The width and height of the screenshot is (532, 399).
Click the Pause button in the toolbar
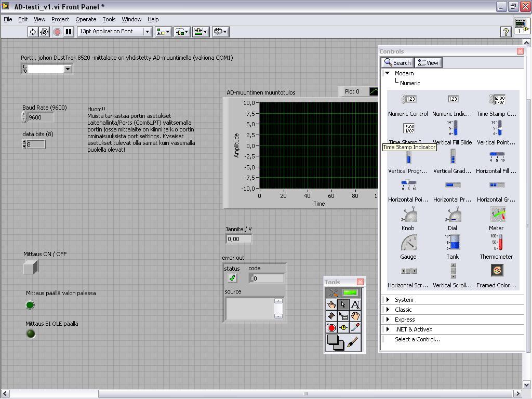click(x=69, y=32)
